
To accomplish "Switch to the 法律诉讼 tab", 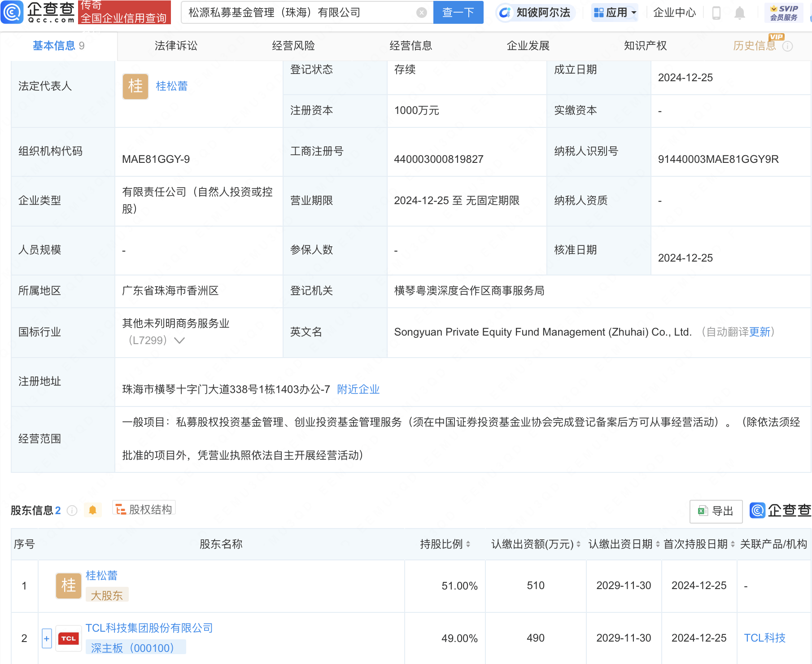I will (176, 46).
